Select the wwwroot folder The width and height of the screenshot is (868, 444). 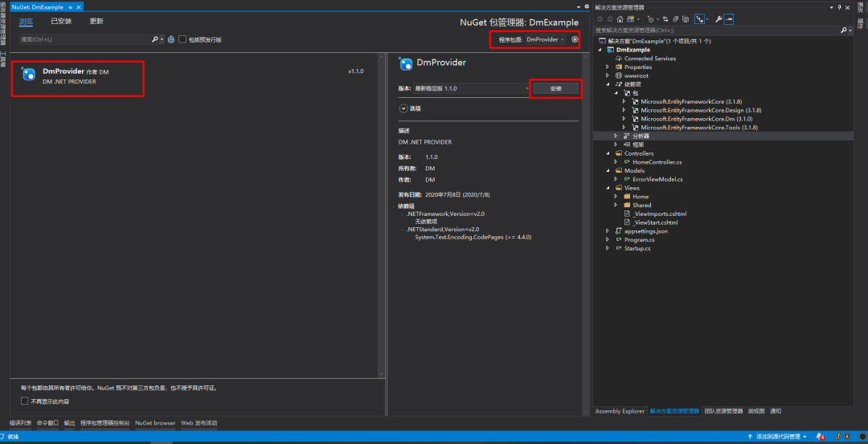(x=636, y=75)
